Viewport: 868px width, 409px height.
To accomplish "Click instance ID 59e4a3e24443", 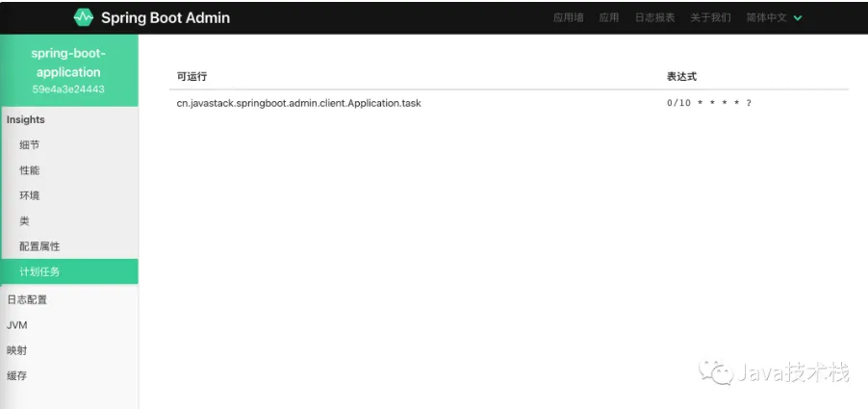I will pyautogui.click(x=68, y=89).
